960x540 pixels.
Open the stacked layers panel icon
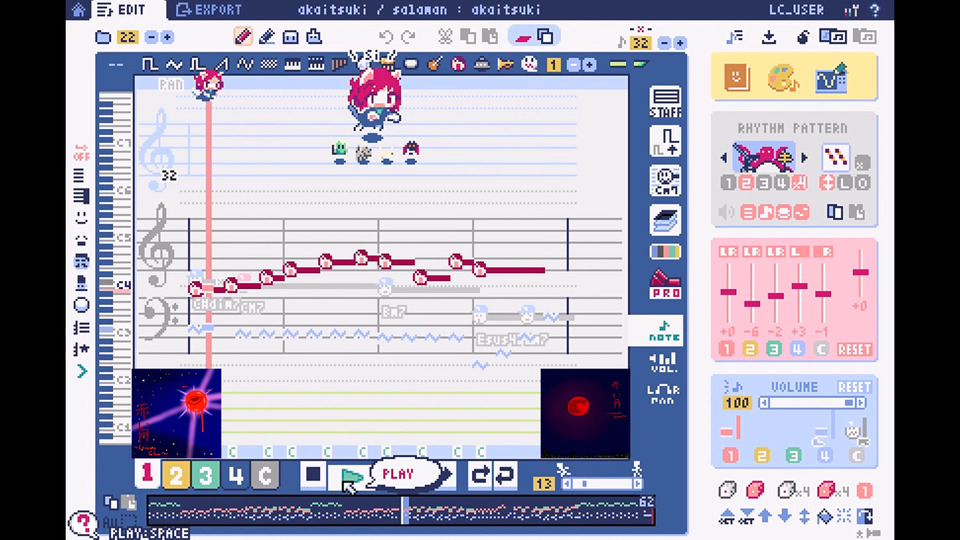(x=666, y=220)
